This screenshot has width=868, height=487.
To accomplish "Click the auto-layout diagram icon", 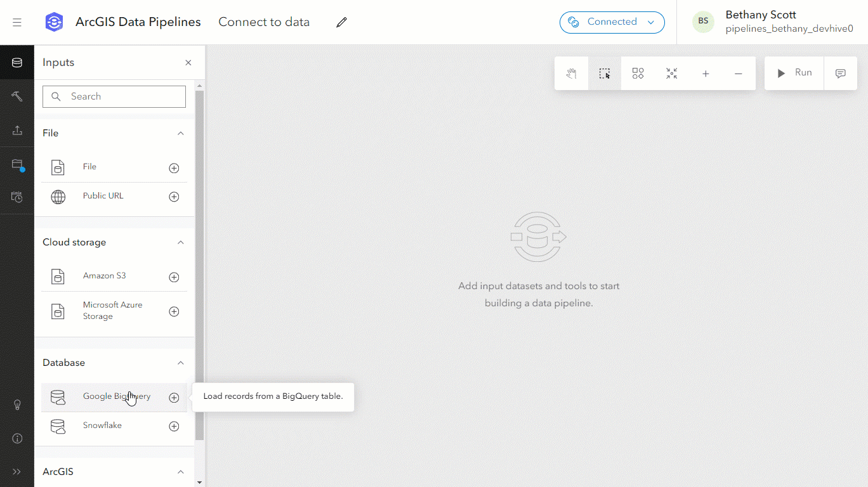I will click(x=638, y=74).
